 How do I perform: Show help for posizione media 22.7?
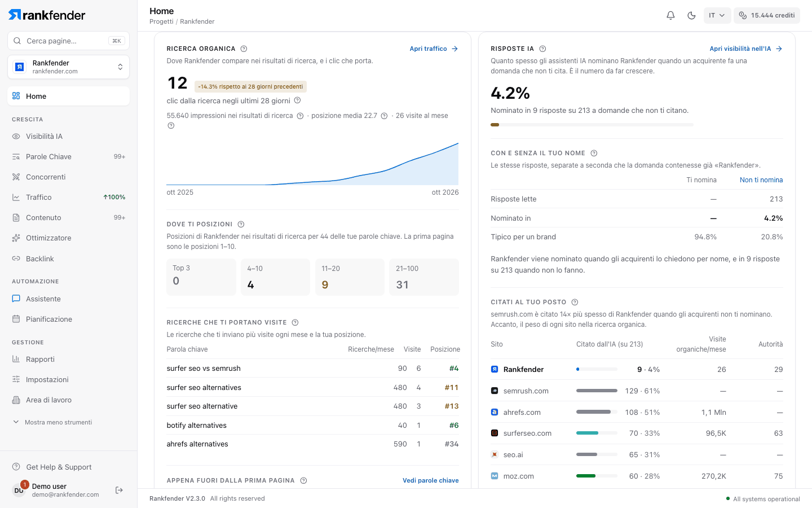(384, 116)
